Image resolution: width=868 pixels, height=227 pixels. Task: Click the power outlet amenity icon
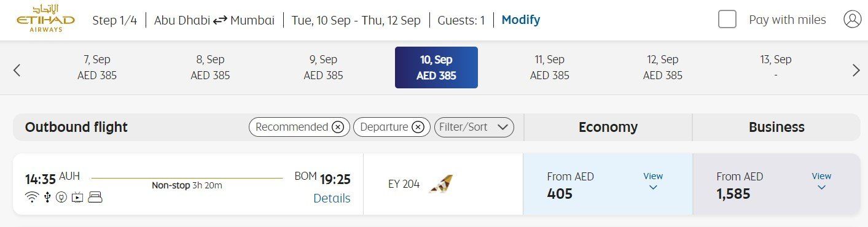click(x=61, y=198)
